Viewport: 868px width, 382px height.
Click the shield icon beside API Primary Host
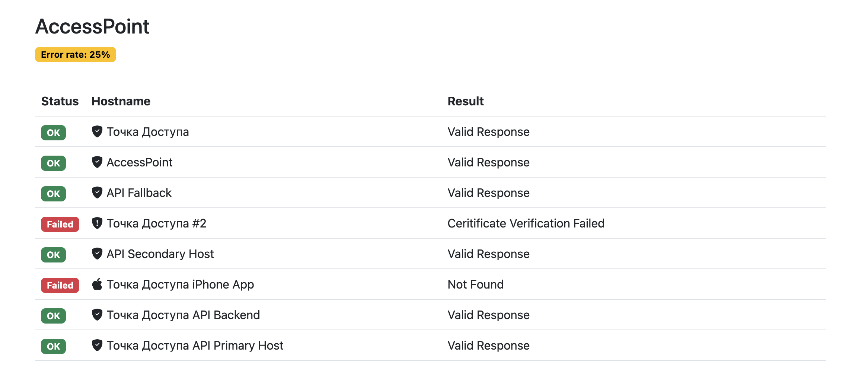click(x=97, y=345)
